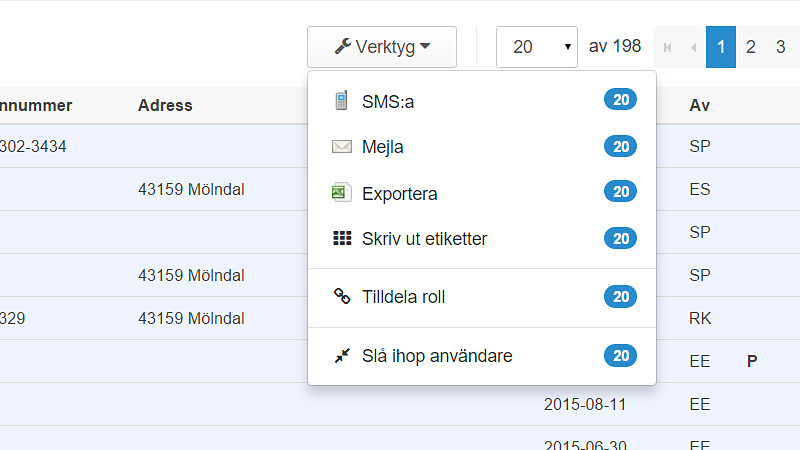This screenshot has height=450, width=800.
Task: Click the 20 badge next to Exportera
Action: (x=620, y=191)
